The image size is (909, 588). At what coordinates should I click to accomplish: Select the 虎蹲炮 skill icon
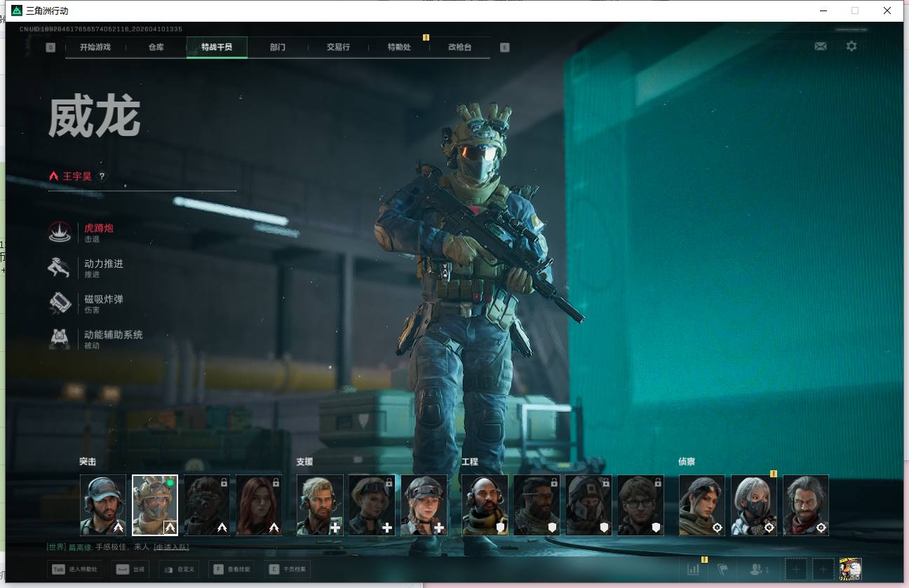(x=60, y=233)
